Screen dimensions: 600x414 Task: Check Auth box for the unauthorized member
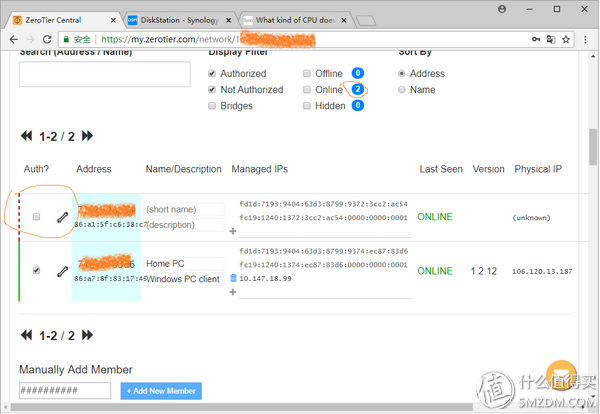tap(36, 217)
